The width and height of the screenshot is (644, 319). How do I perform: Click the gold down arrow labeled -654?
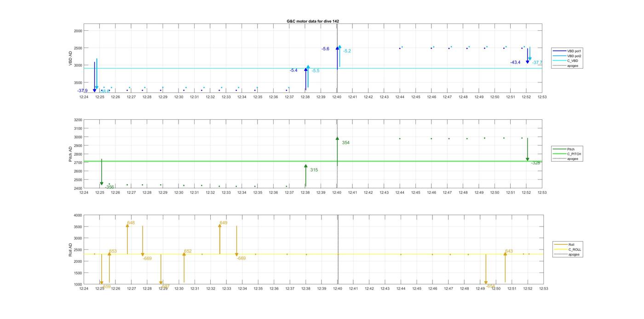[x=486, y=269]
